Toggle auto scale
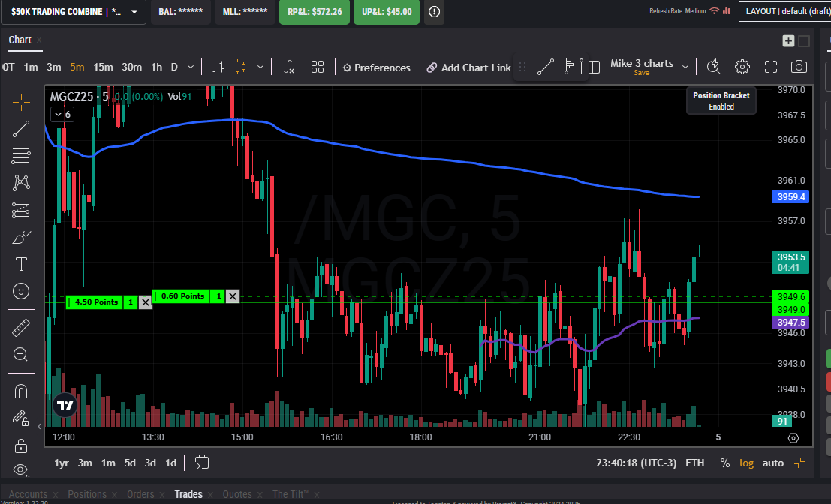Screen dimensions: 831x504 (x=772, y=463)
